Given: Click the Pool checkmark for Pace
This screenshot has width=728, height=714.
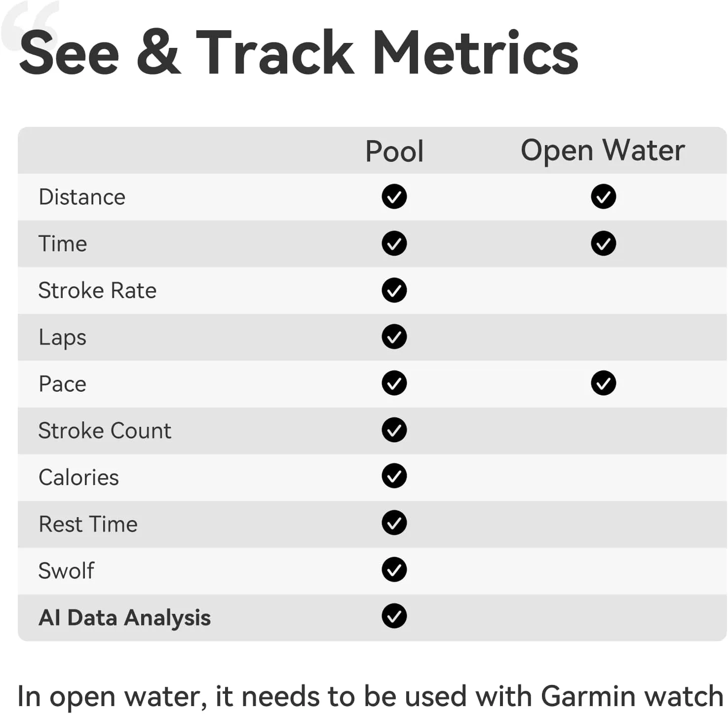Looking at the screenshot, I should (x=394, y=383).
